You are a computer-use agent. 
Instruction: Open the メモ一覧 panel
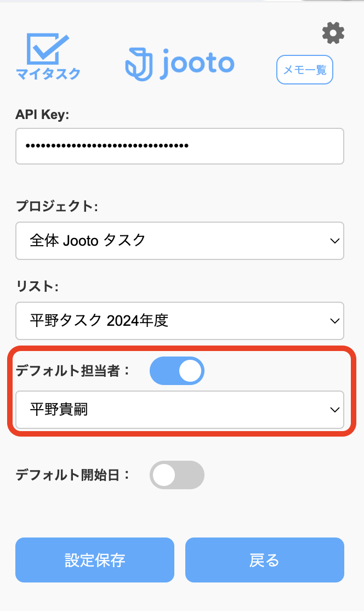(304, 70)
